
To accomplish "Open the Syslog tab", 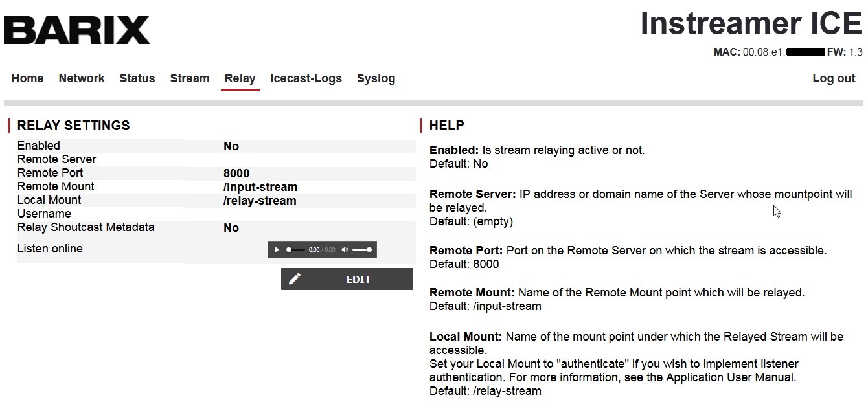I will pyautogui.click(x=376, y=78).
